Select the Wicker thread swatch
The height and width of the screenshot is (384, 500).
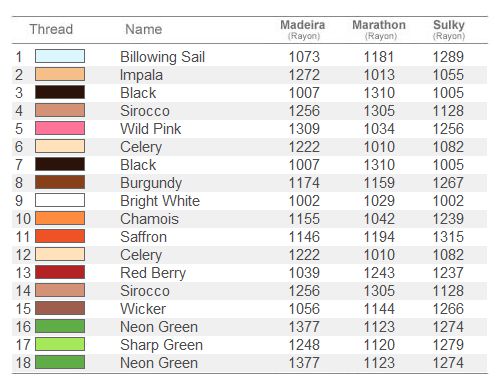[60, 308]
